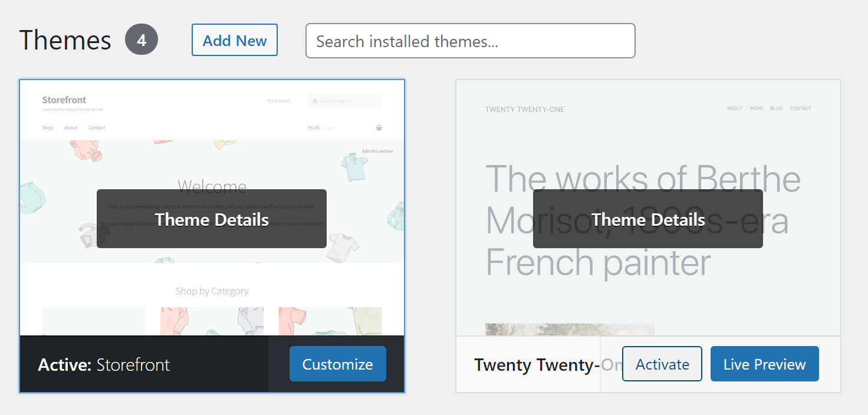Click the Twenty Twenty-One theme name

coord(548,365)
